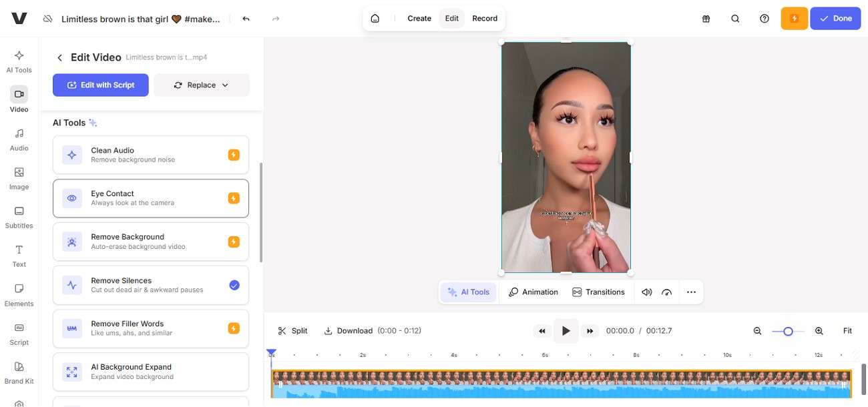Open the search icon in top bar
This screenshot has width=868, height=407.
(x=735, y=19)
